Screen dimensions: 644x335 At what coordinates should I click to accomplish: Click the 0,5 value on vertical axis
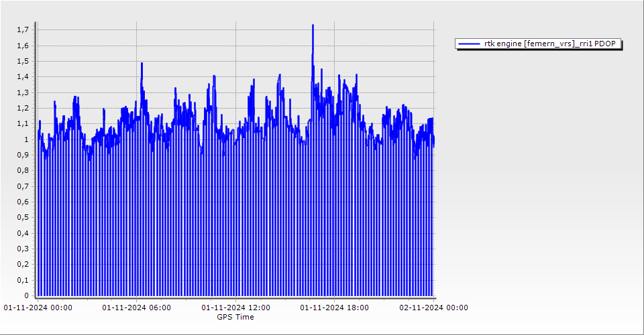tap(22, 217)
